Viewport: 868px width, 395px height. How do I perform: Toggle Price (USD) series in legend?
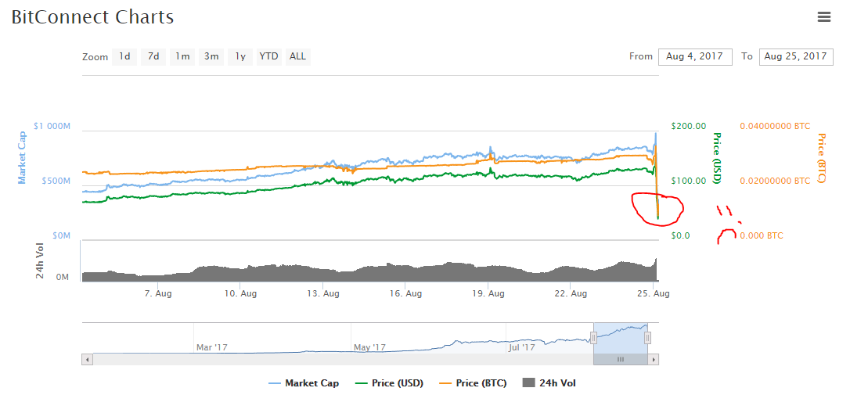coord(389,382)
